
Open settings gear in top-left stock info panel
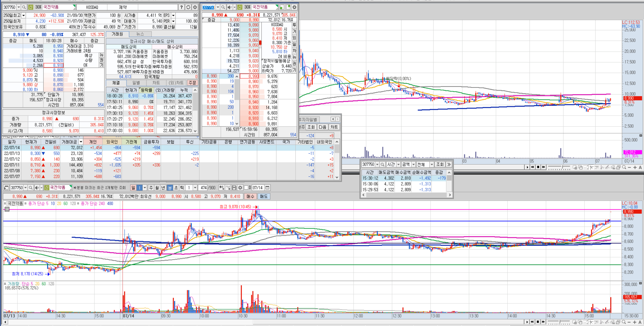(x=195, y=7)
